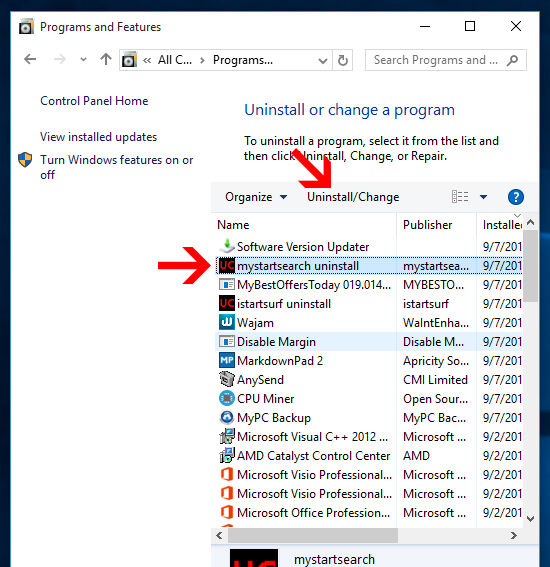The height and width of the screenshot is (567, 550).
Task: Select the AnySend entry
Action: click(x=369, y=380)
